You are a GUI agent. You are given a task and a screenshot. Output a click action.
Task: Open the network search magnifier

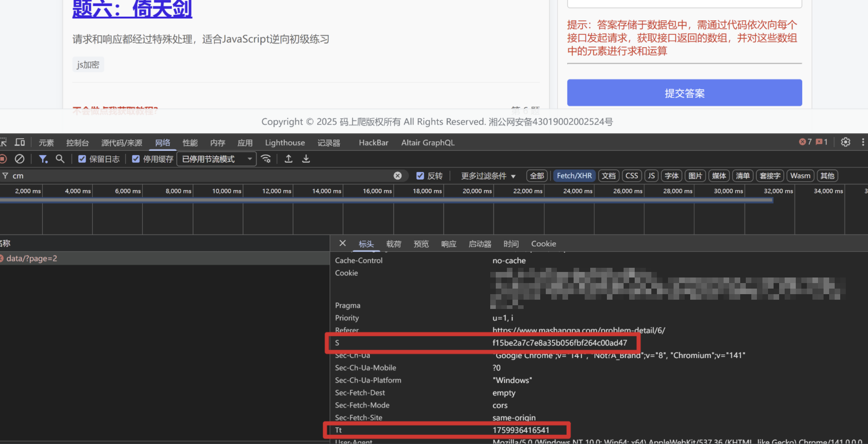click(60, 159)
